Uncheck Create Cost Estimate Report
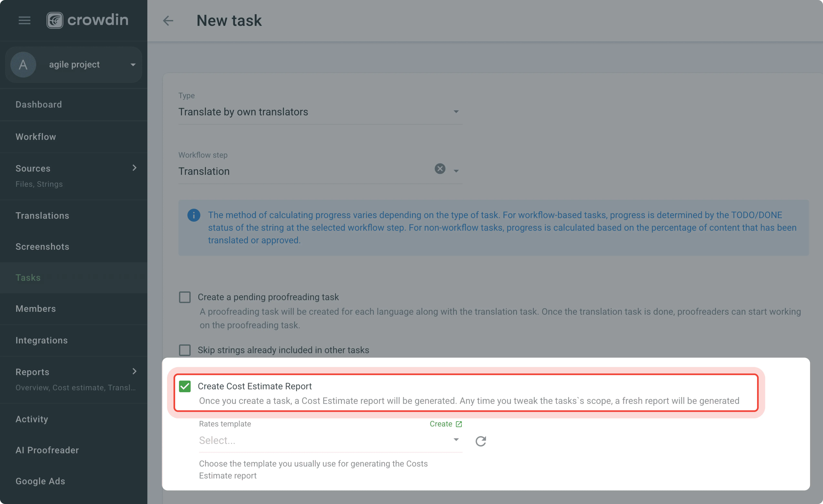Screen dimensions: 823x504 click(x=185, y=386)
